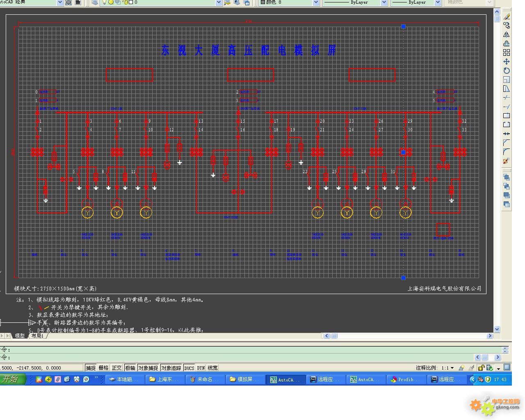Toggle 正交 (Ortho) mode in status bar

(x=117, y=368)
